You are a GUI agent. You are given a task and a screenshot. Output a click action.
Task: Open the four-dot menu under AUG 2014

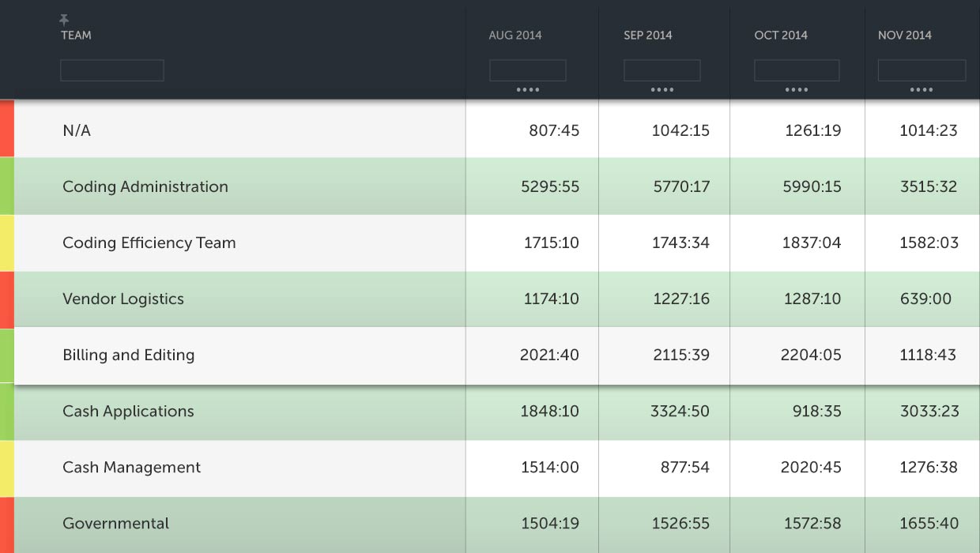coord(527,90)
